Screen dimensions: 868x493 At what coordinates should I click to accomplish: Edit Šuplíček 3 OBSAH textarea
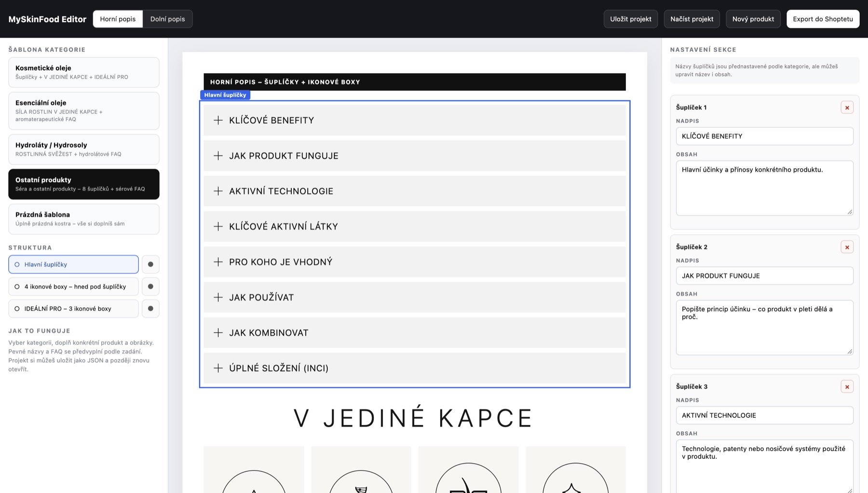pyautogui.click(x=764, y=466)
